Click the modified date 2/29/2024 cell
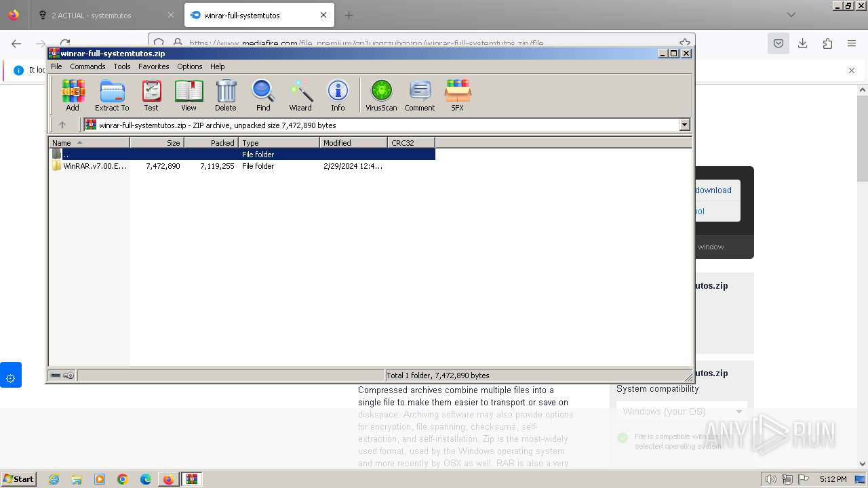Image resolution: width=868 pixels, height=488 pixels. pyautogui.click(x=353, y=166)
